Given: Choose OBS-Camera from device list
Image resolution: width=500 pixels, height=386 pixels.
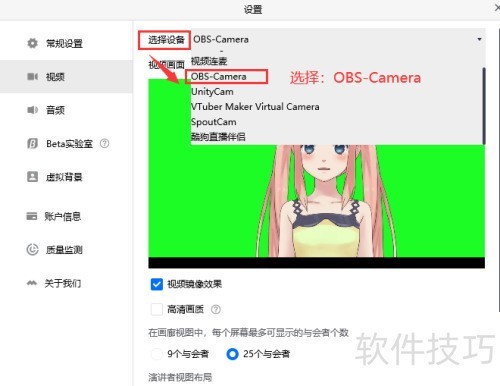Looking at the screenshot, I should tap(337, 76).
